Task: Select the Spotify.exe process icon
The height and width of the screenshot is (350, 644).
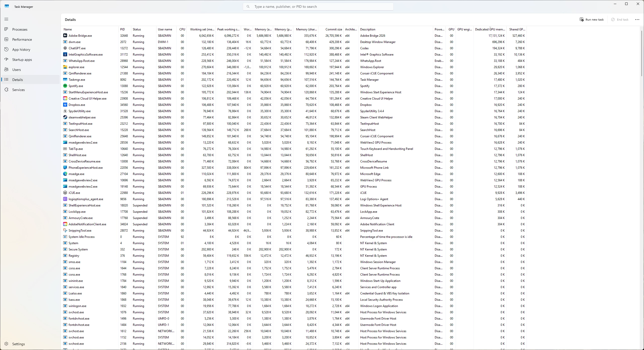Action: click(65, 86)
